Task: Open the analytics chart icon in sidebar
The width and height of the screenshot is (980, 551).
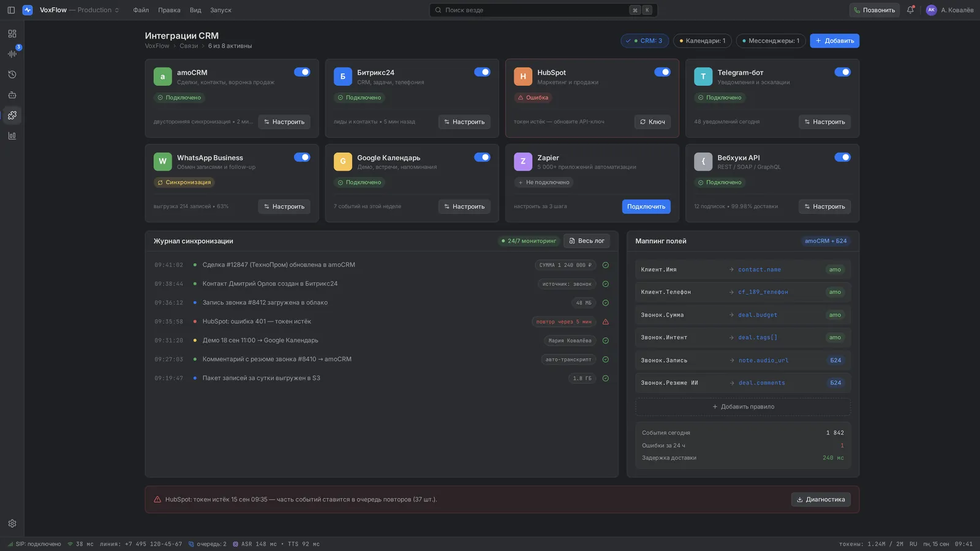Action: (12, 136)
